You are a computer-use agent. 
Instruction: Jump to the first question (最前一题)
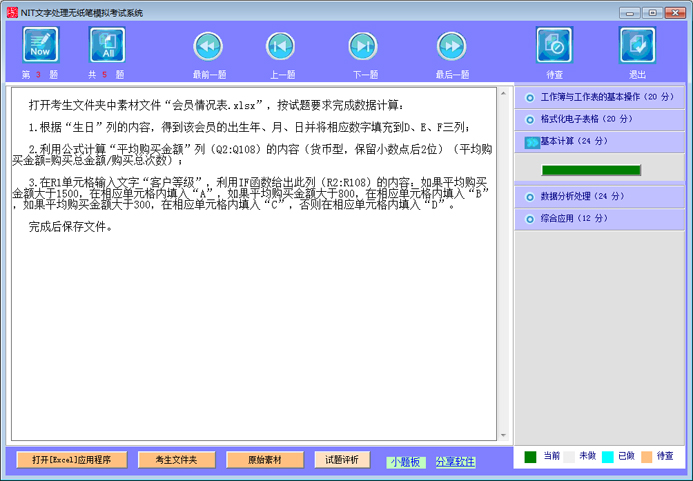[207, 46]
